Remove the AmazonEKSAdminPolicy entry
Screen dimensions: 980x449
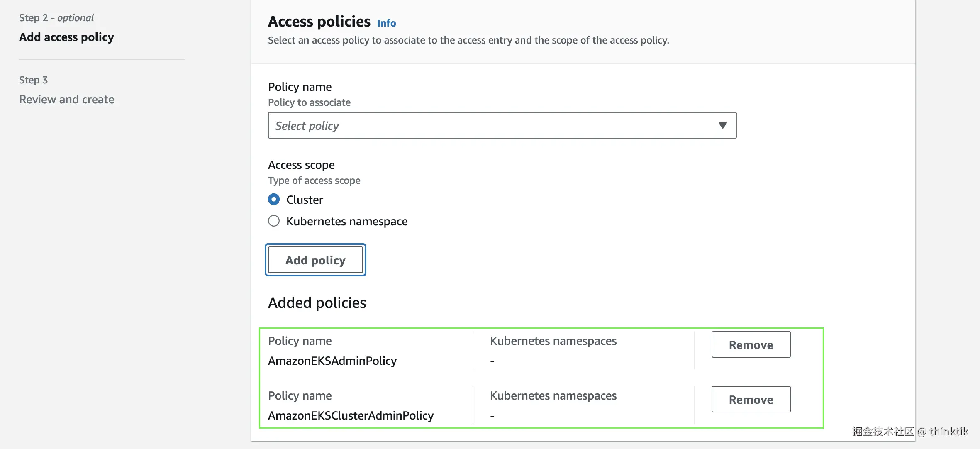(x=751, y=344)
